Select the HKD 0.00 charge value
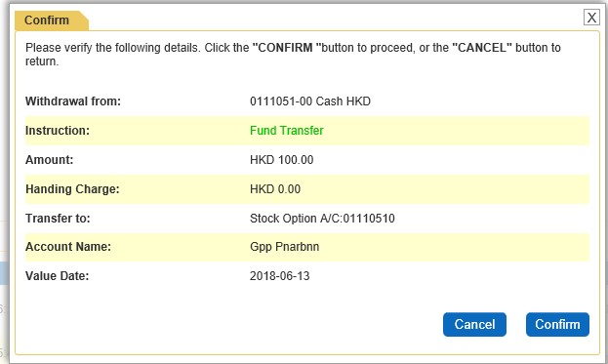 [275, 189]
